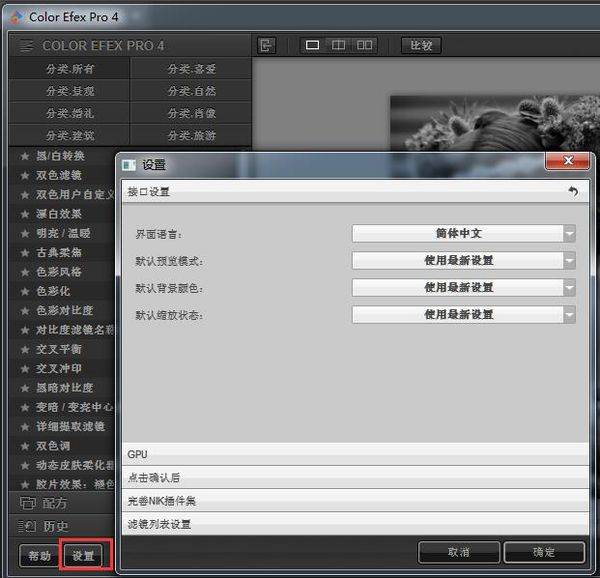Click the 配方 panel icon

click(x=28, y=503)
